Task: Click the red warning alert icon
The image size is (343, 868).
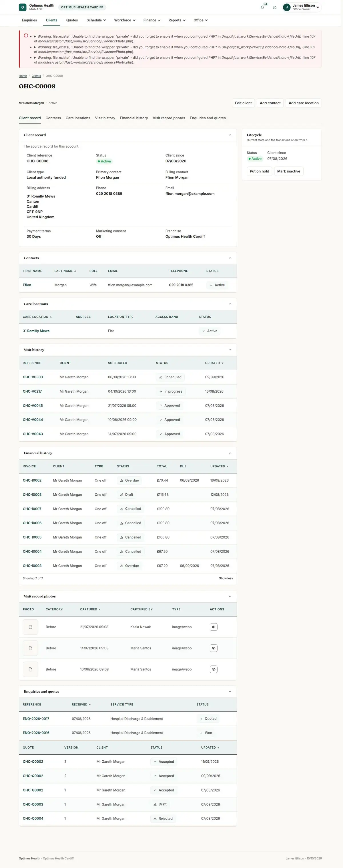Action: click(26, 35)
